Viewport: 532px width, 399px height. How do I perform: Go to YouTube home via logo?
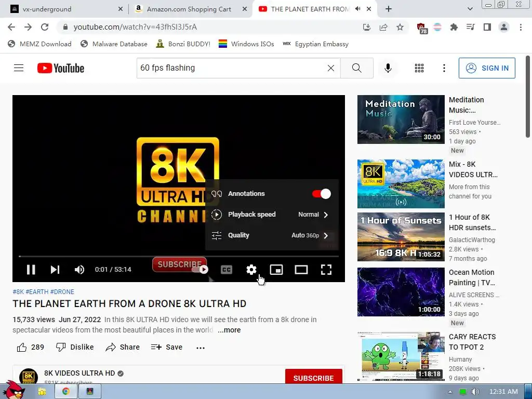click(61, 68)
